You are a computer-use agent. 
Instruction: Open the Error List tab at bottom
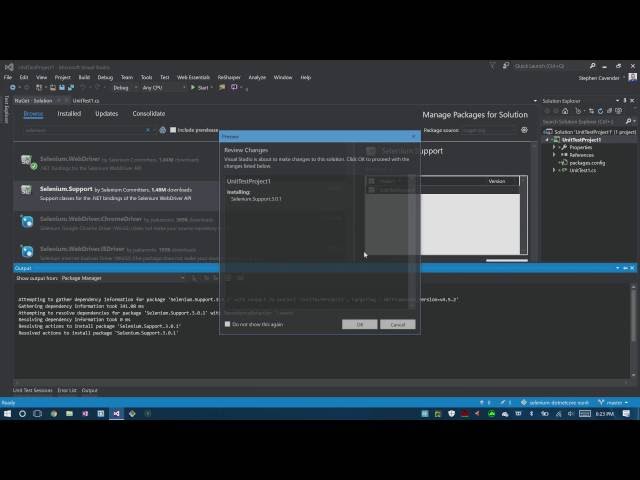67,390
